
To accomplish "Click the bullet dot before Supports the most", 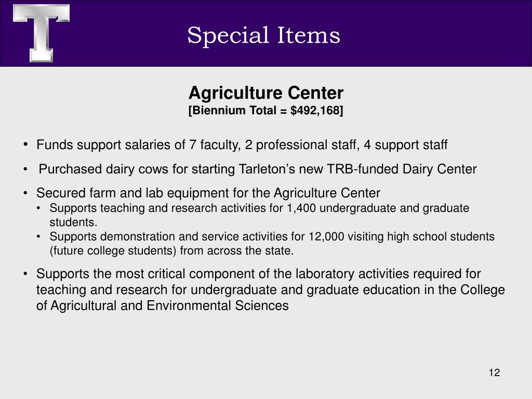I will (25, 274).
